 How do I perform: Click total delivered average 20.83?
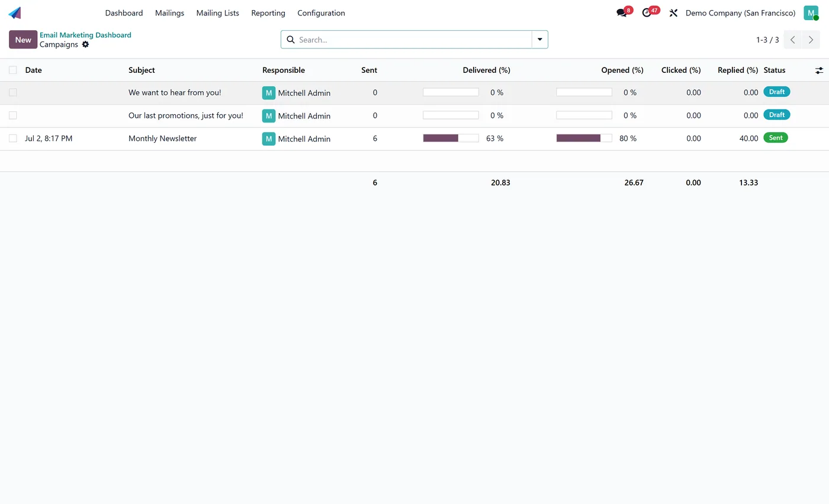pos(500,182)
